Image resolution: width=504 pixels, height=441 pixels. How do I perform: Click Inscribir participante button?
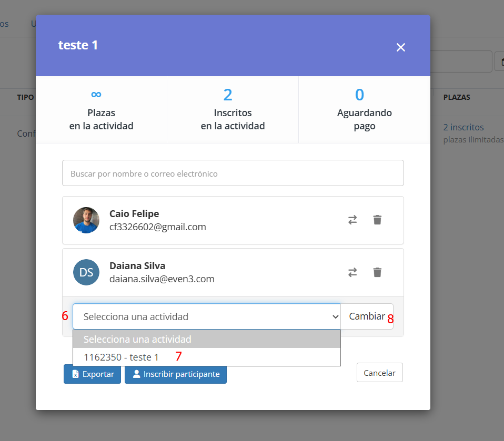176,374
